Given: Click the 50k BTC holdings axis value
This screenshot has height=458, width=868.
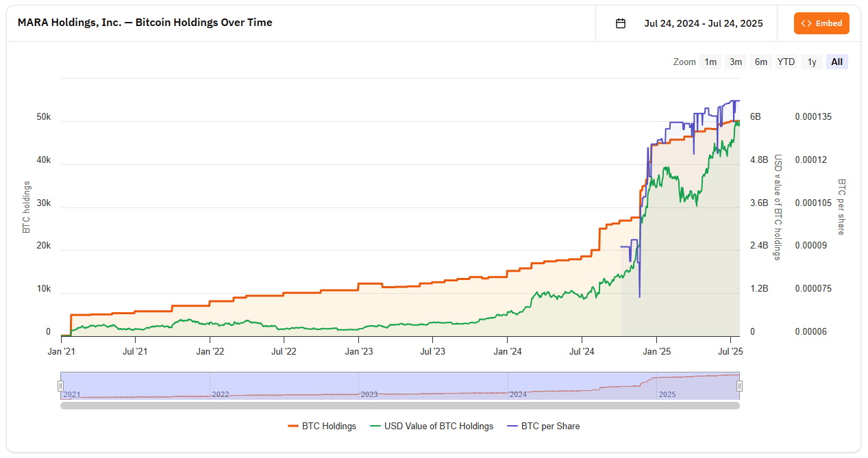Looking at the screenshot, I should 43,117.
